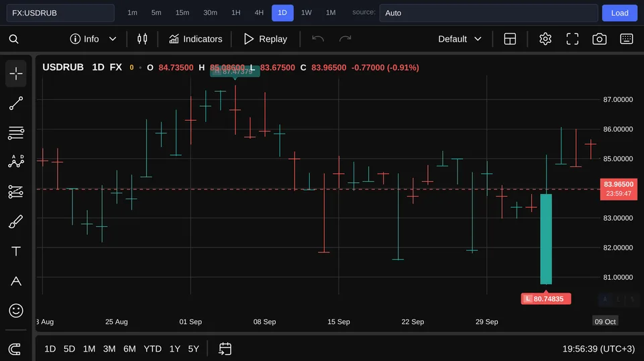644x361 pixels.
Task: Click the Load button
Action: coord(619,13)
